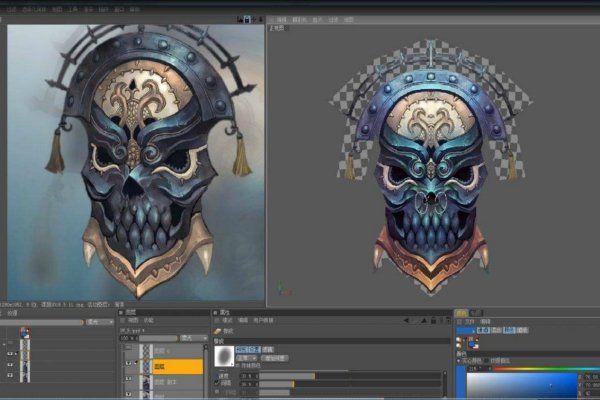The height and width of the screenshot is (400, 600).
Task: Click the brush icon in the attributes panel
Action: click(x=217, y=330)
